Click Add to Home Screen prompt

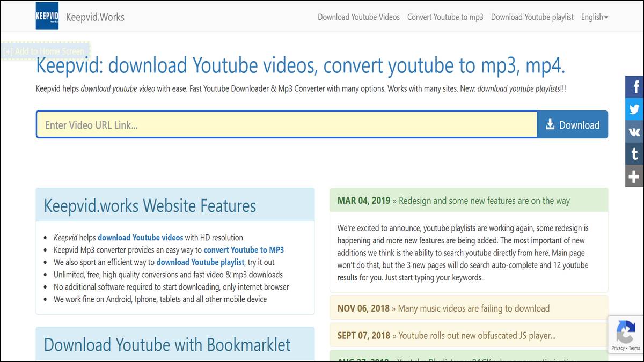pos(45,51)
